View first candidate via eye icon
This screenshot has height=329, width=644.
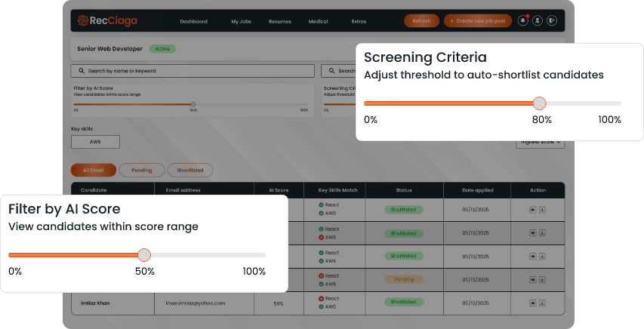tap(533, 209)
